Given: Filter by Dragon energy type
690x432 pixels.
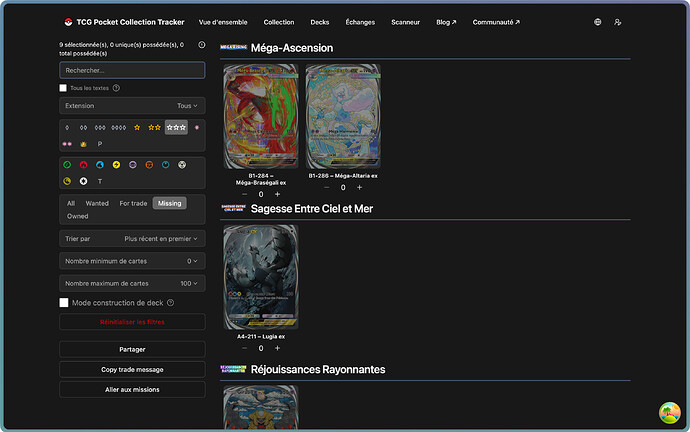Looking at the screenshot, I should [67, 181].
